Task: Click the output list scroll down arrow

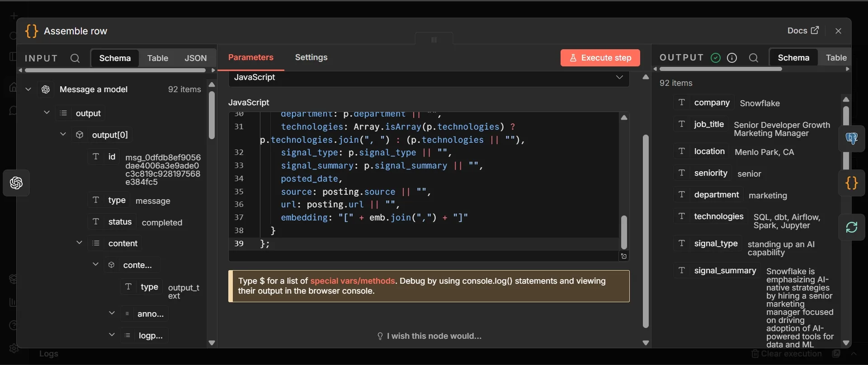Action: pyautogui.click(x=846, y=343)
